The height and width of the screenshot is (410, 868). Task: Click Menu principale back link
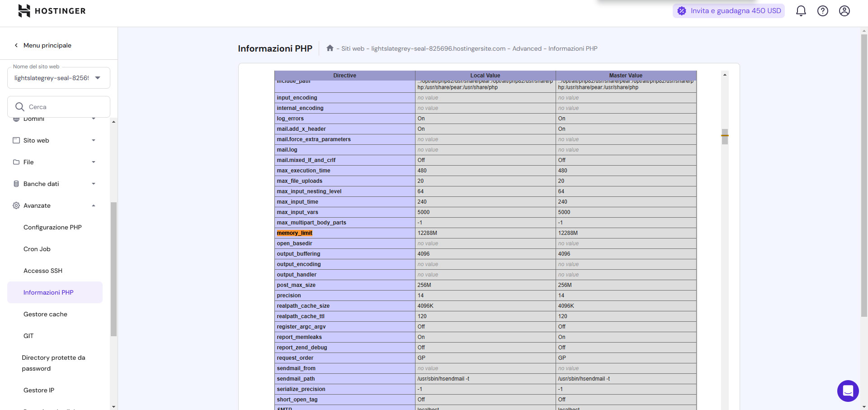point(47,45)
